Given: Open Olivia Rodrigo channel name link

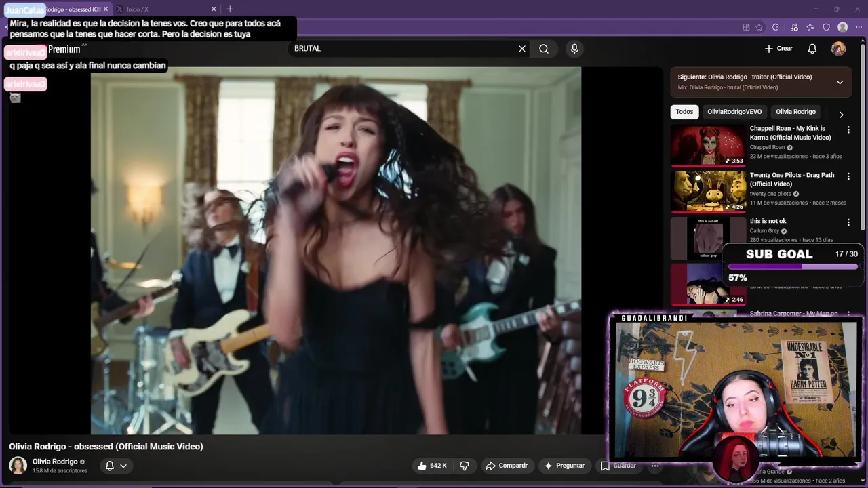Looking at the screenshot, I should (x=55, y=462).
